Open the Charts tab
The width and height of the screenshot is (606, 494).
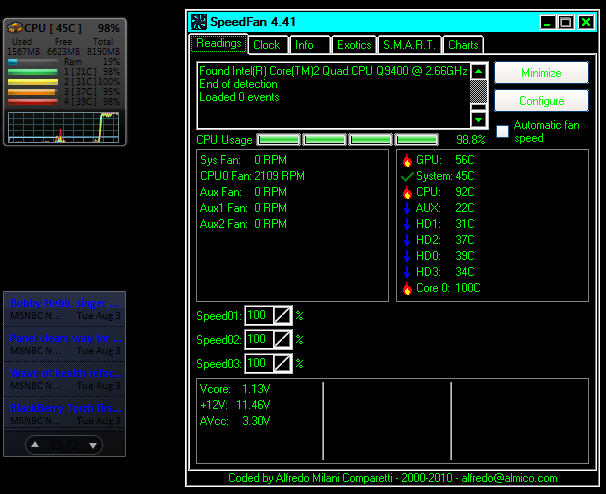[x=463, y=45]
